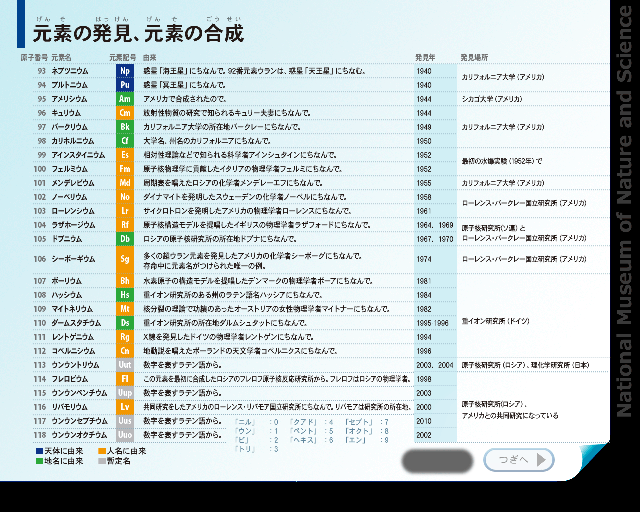The width and height of the screenshot is (640, 512).
Task: Tap the tall orange Sg symbol tile
Action: (x=125, y=259)
